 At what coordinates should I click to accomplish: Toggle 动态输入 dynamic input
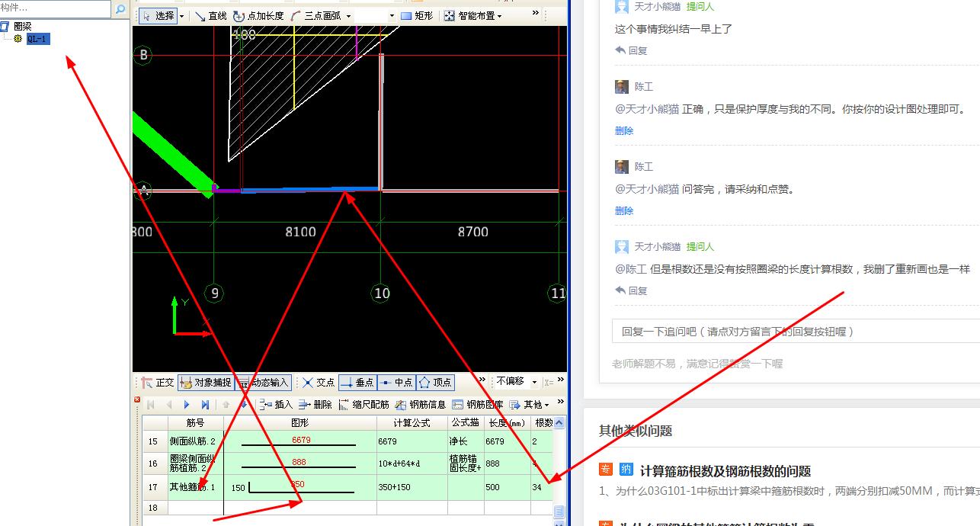click(263, 383)
